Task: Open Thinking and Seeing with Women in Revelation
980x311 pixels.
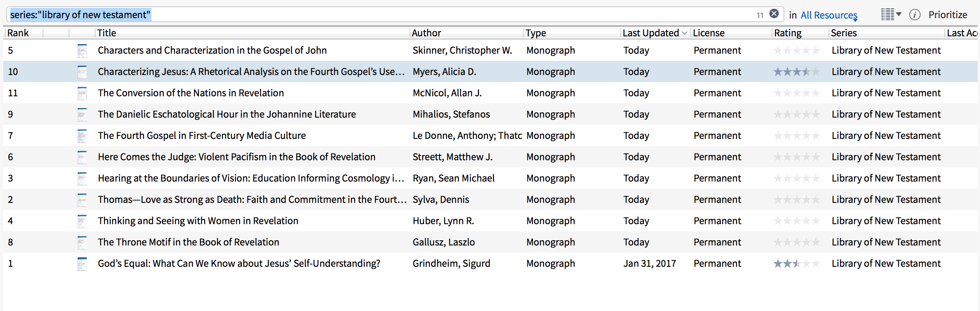Action: click(198, 221)
